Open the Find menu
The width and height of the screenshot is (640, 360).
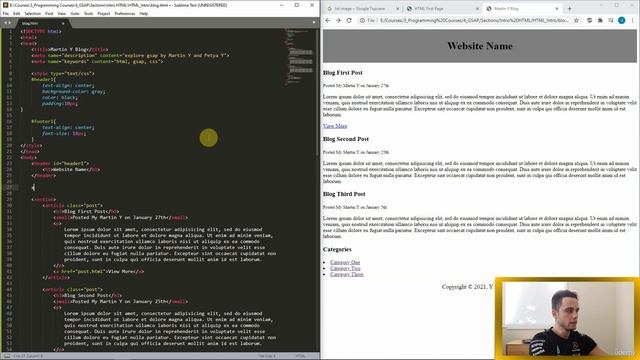pyautogui.click(x=49, y=13)
